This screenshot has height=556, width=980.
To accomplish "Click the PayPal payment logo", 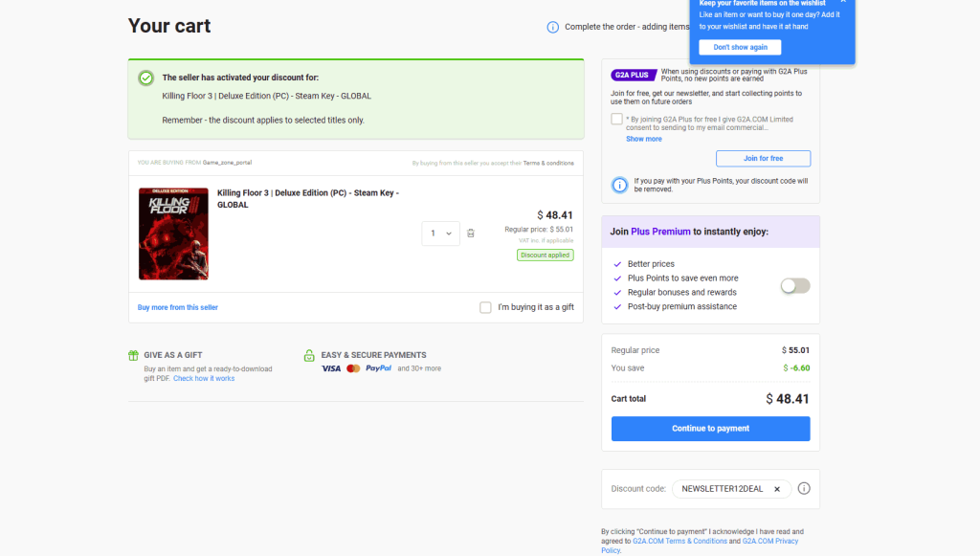I will pos(378,368).
